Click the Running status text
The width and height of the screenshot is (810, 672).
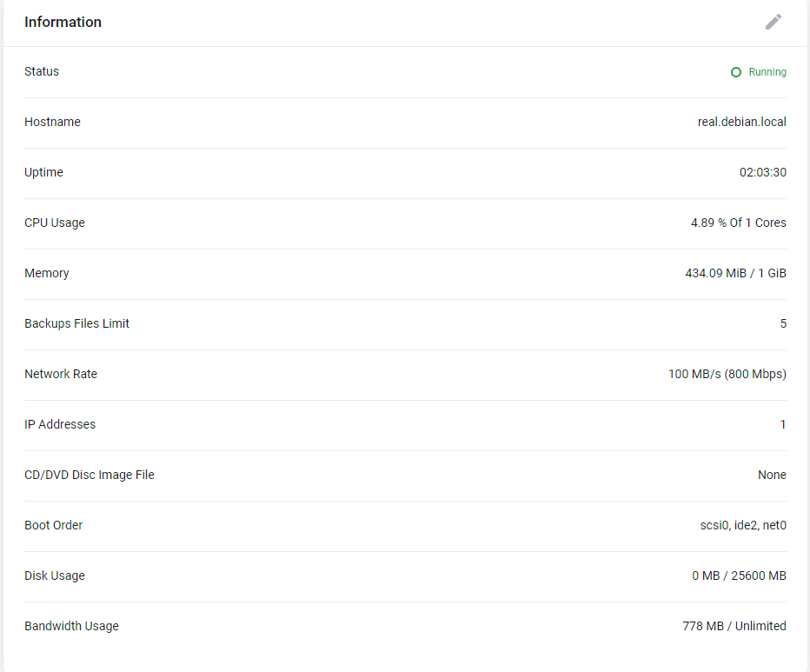[767, 72]
